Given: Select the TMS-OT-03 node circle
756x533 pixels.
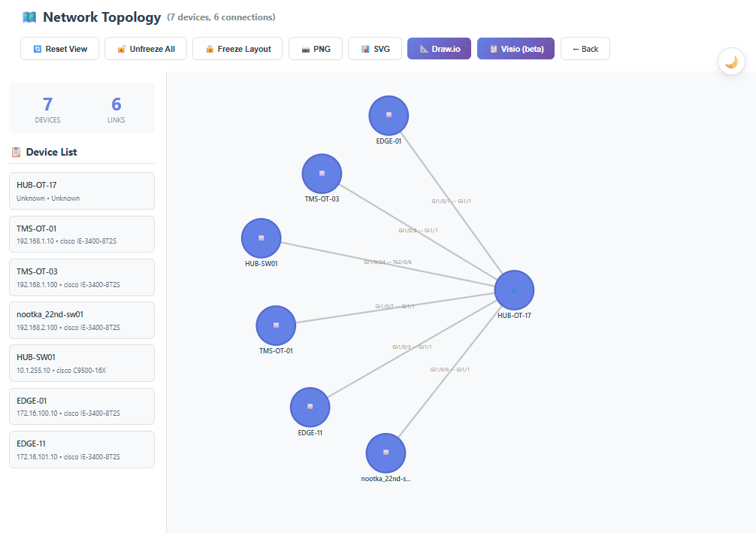Looking at the screenshot, I should (x=322, y=174).
